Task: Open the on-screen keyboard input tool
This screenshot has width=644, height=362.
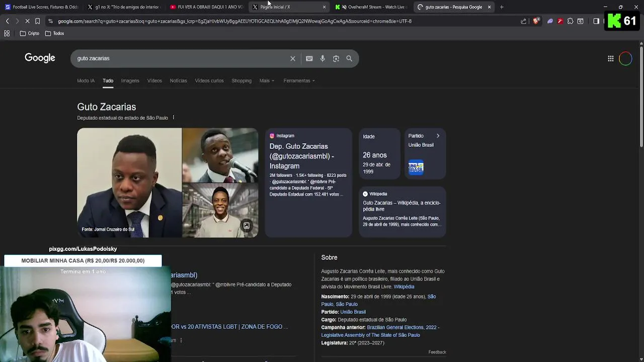Action: click(309, 58)
